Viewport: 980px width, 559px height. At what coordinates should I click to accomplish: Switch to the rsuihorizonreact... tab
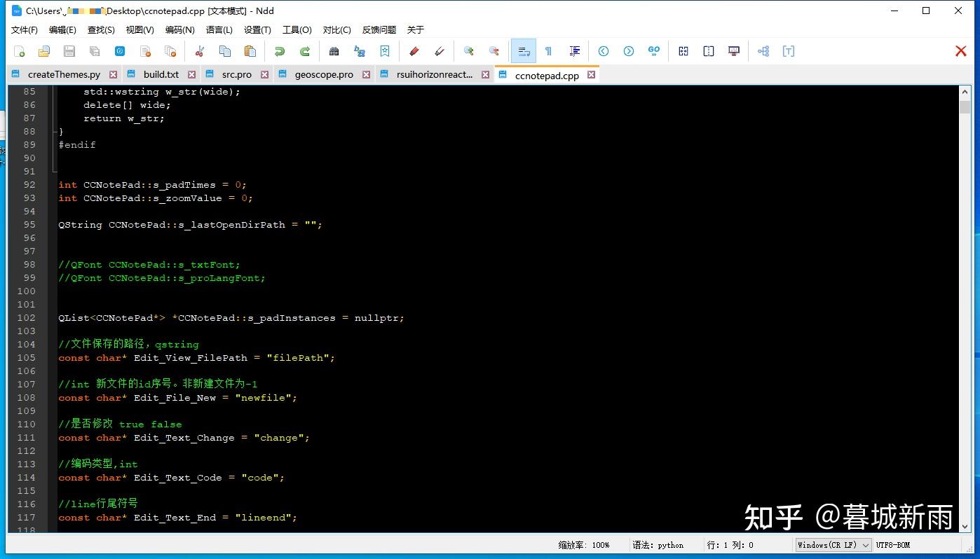pos(435,74)
